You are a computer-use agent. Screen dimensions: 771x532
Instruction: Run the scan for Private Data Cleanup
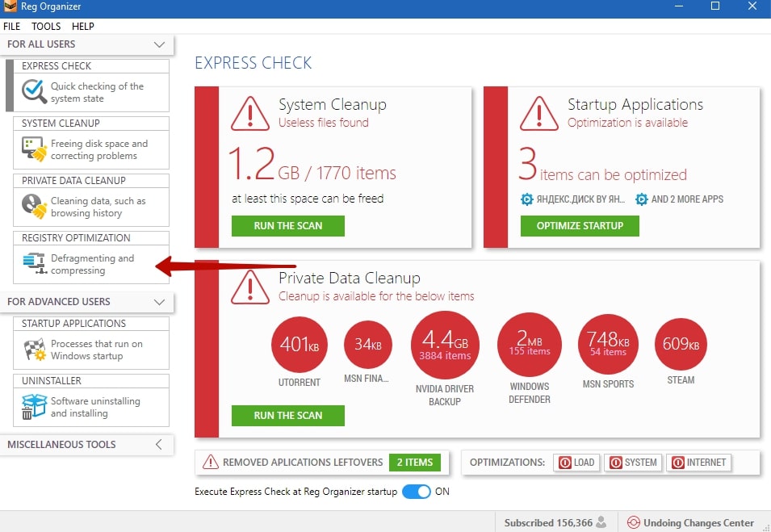click(288, 416)
